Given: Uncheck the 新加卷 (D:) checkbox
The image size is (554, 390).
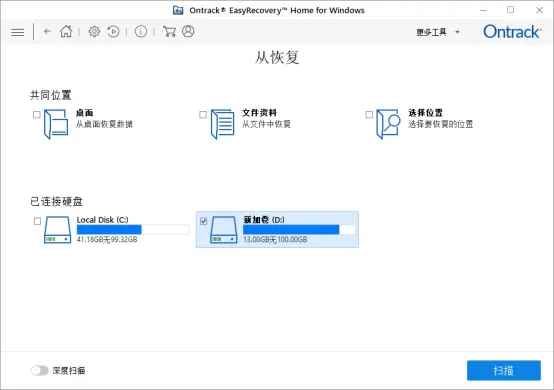Looking at the screenshot, I should point(204,221).
